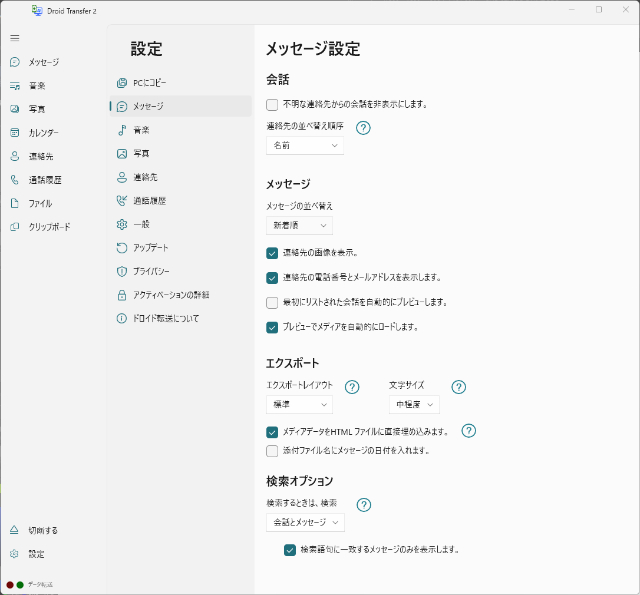Click the Messages speech bubble icon in left sidebar

tap(15, 62)
